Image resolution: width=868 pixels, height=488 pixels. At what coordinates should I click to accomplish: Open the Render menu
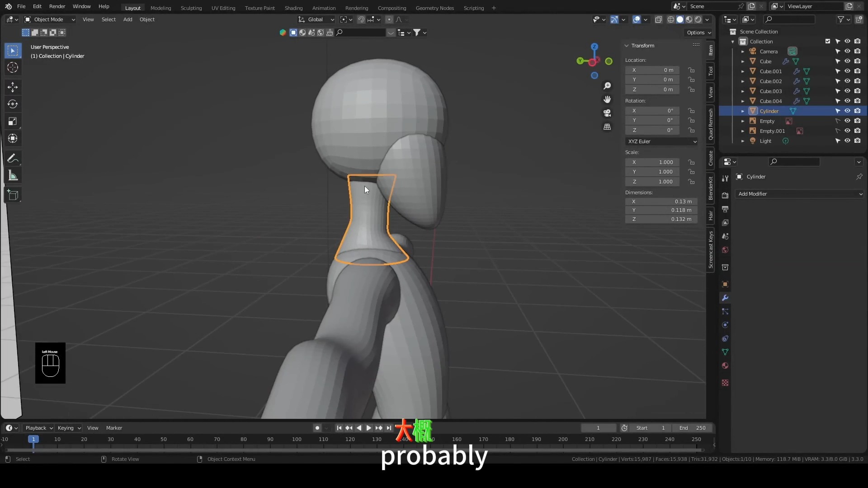pos(57,6)
